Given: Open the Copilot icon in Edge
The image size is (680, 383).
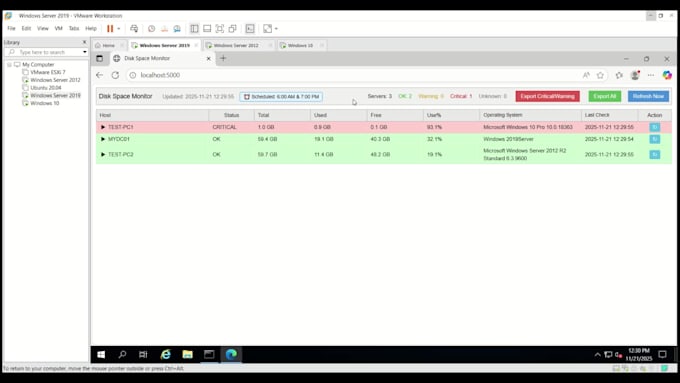Looking at the screenshot, I should pyautogui.click(x=667, y=75).
